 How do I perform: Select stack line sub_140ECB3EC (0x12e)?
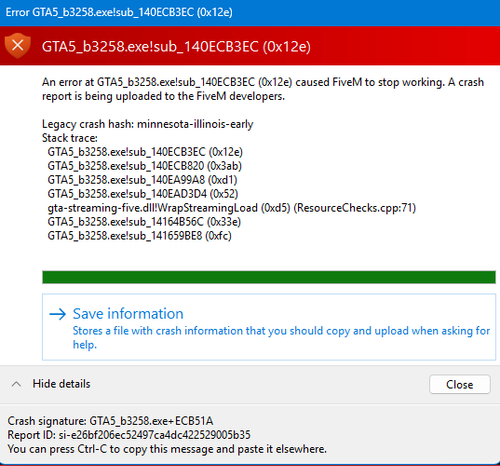click(145, 152)
